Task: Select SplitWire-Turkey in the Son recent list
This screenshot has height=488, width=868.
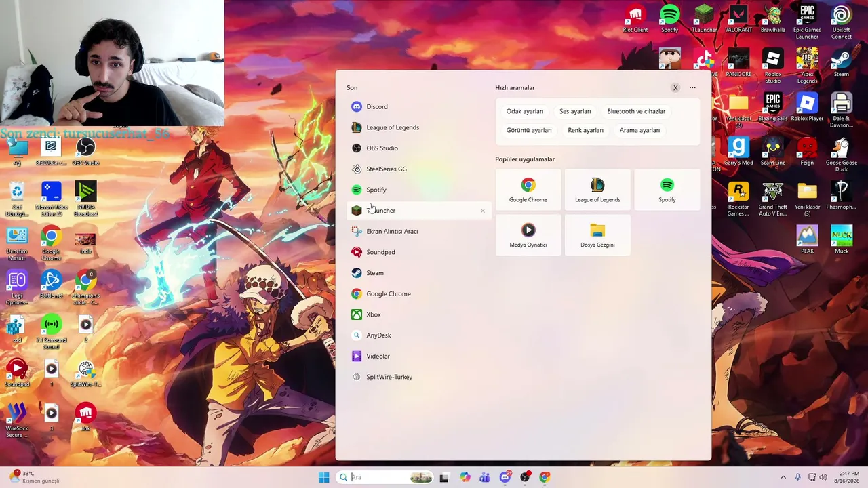Action: (x=418, y=377)
